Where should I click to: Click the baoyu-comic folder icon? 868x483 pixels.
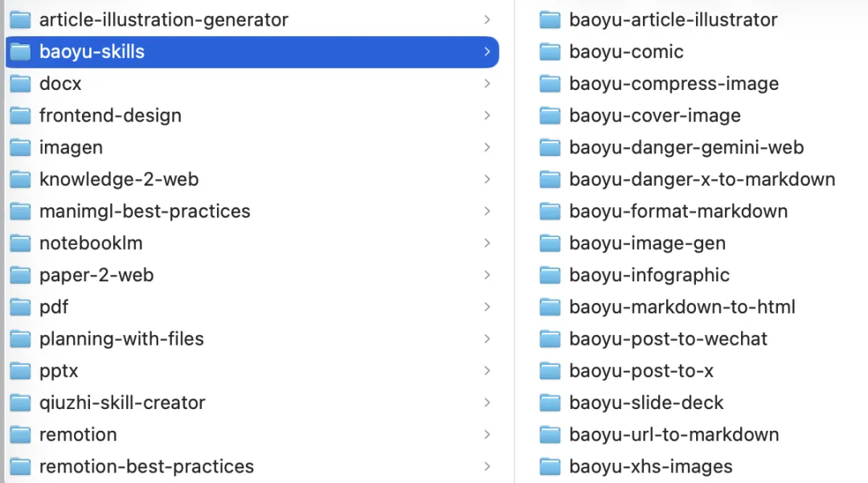tap(550, 52)
